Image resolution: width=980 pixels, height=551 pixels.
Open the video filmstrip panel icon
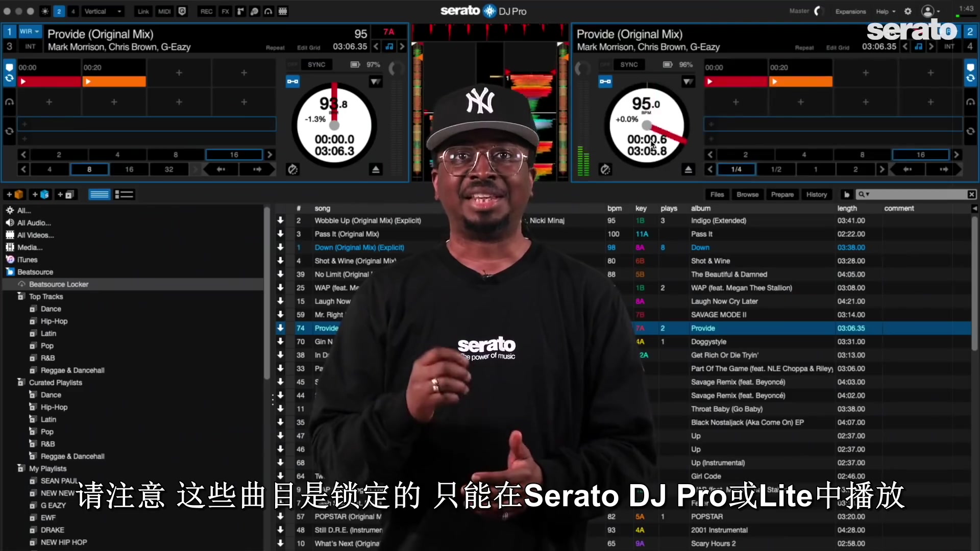pos(282,11)
